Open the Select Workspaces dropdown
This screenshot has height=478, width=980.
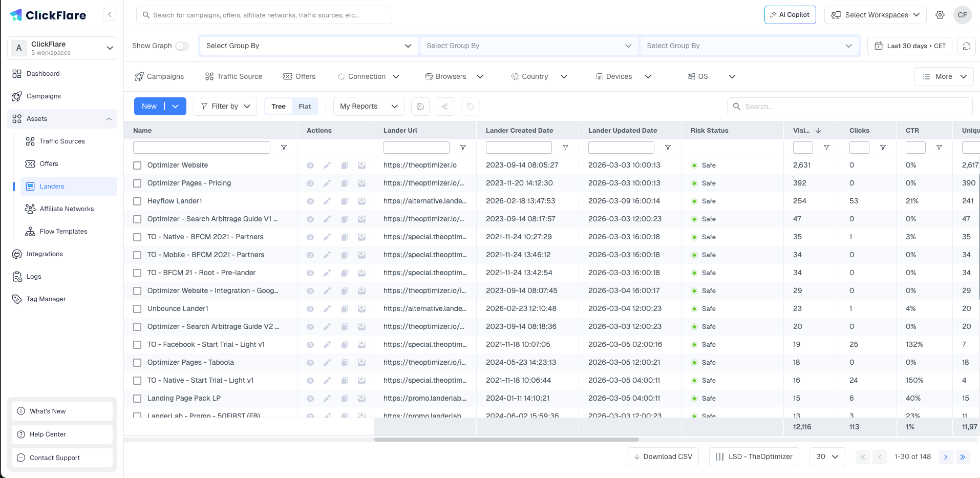point(875,15)
